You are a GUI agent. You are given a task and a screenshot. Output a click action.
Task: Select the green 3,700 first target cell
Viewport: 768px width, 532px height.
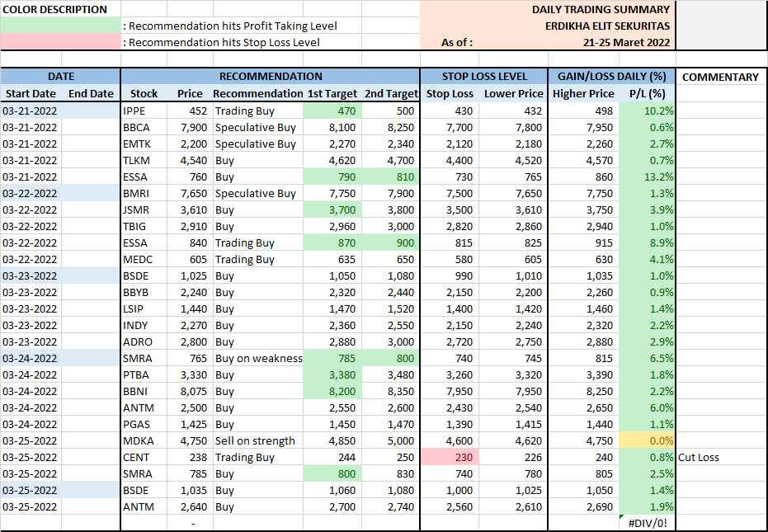(332, 210)
